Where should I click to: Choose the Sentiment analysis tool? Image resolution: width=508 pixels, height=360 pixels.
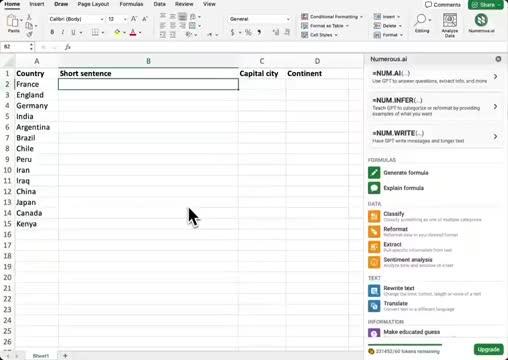coord(411,262)
